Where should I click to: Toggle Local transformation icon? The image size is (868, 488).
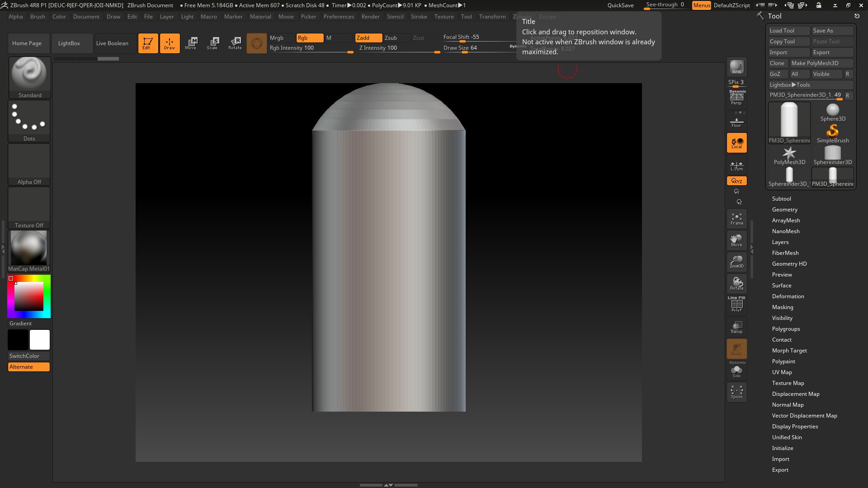736,143
